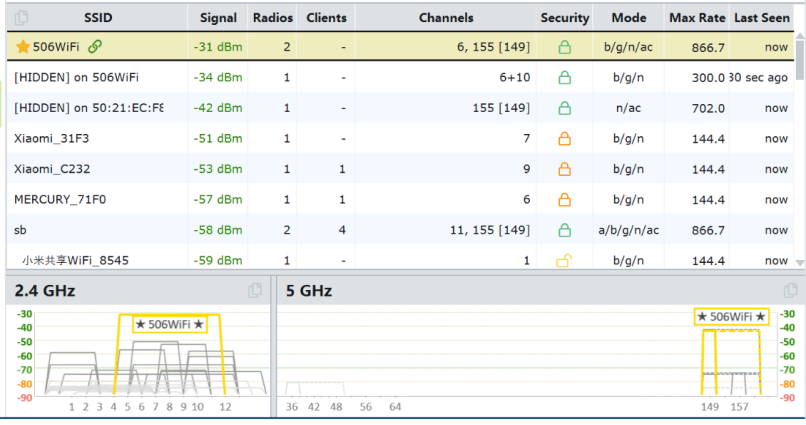Click the green lock in HIDDEN on 50:21:EC row
This screenshot has width=806, height=425.
564,108
